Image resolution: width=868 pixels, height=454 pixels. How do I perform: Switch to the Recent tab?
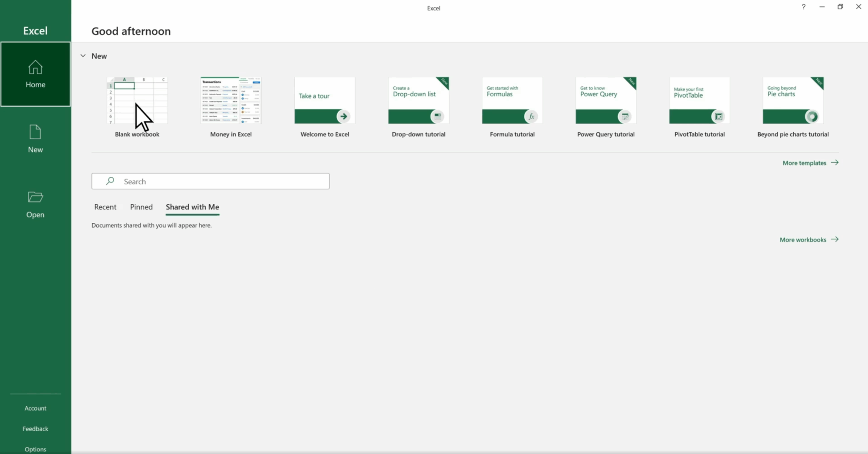click(105, 207)
